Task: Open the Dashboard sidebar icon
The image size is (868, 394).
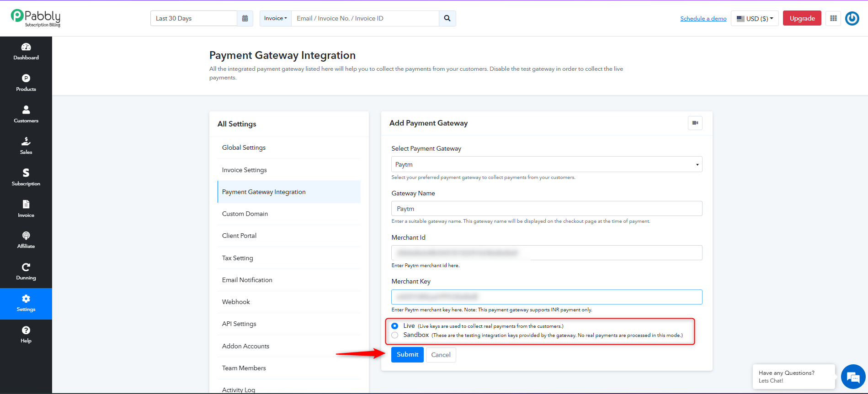Action: pyautogui.click(x=26, y=52)
